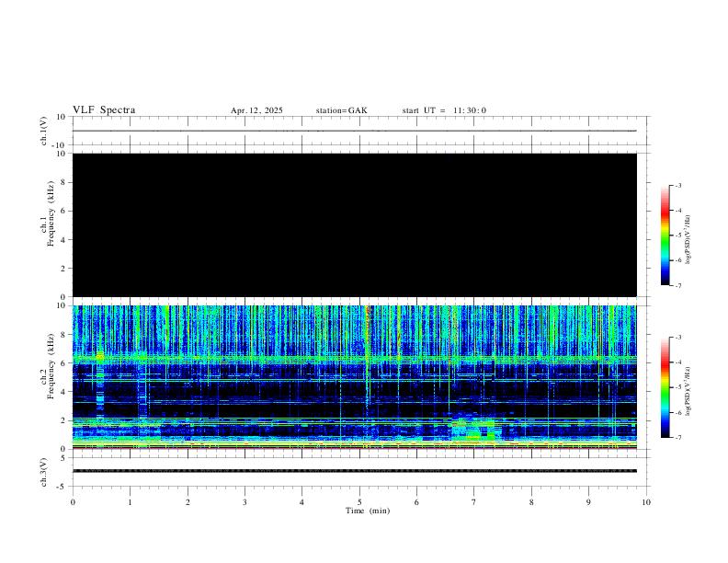Click the upper PSD color scale bar
The width and height of the screenshot is (728, 563).
(x=665, y=236)
